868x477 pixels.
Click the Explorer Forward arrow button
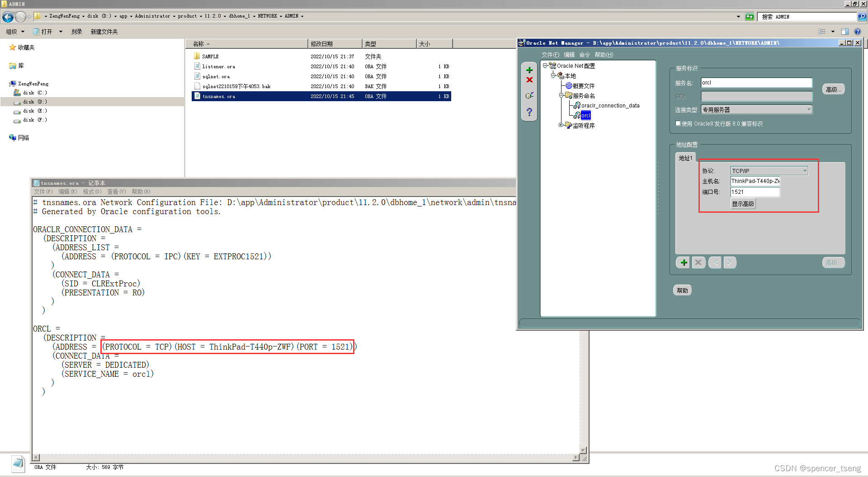tap(20, 17)
